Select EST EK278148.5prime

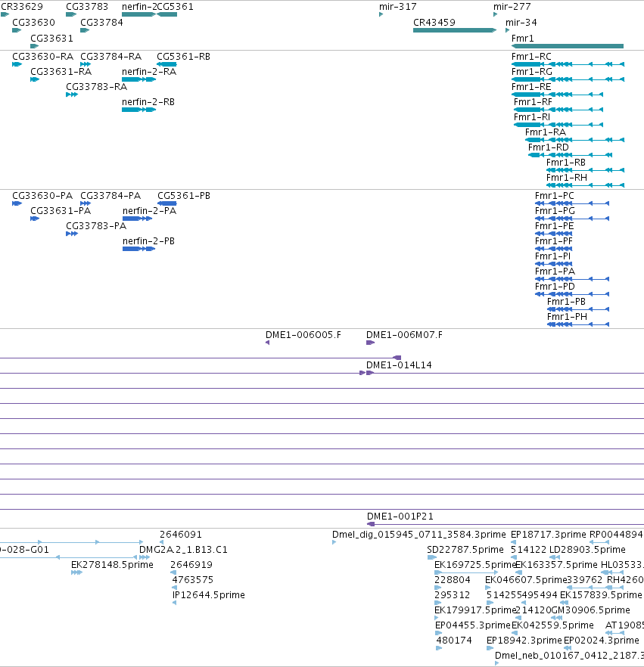tap(76, 572)
